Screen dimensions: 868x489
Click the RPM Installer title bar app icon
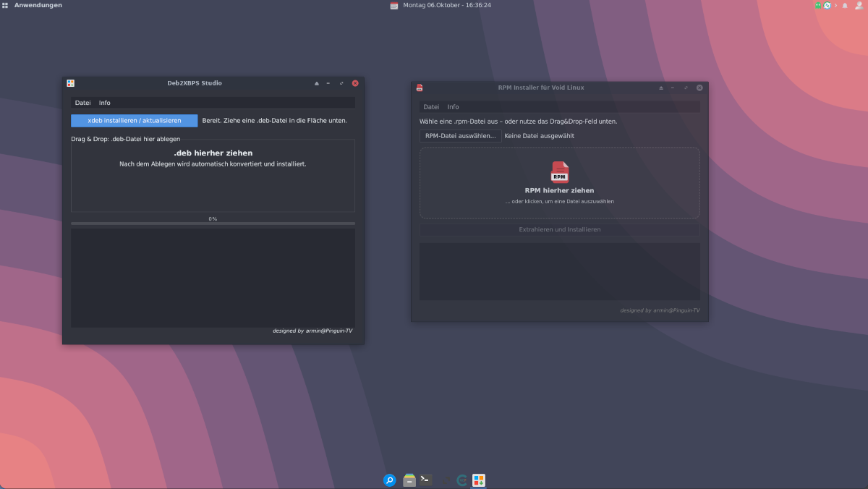419,88
